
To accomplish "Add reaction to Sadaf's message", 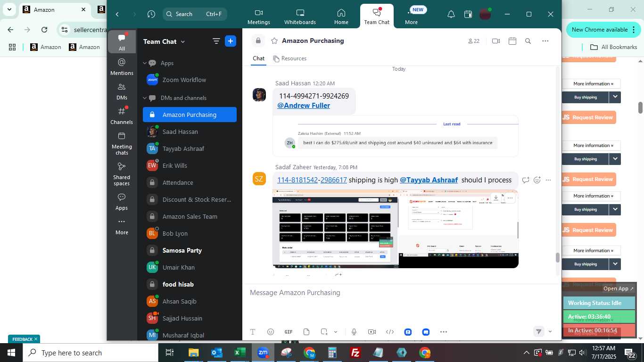I will (x=537, y=180).
